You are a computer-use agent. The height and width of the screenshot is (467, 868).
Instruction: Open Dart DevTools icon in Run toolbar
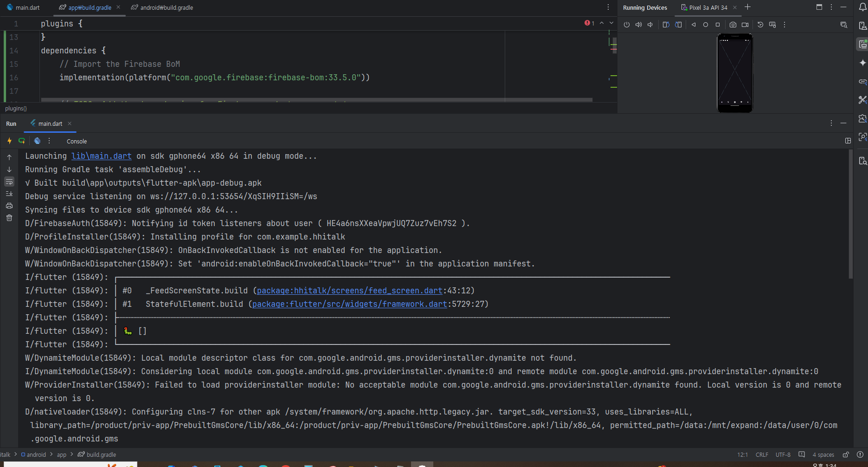(37, 141)
